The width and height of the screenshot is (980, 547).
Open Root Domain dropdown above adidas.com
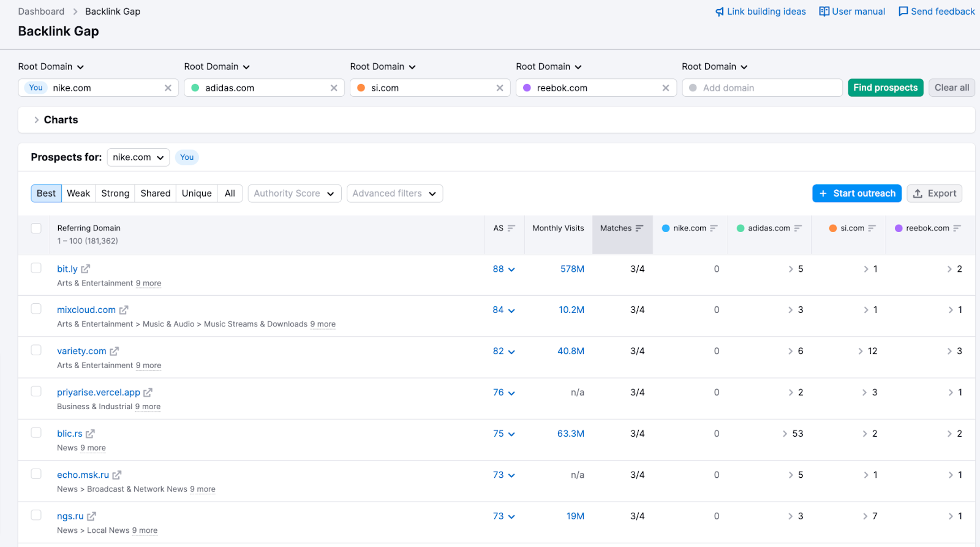point(217,67)
